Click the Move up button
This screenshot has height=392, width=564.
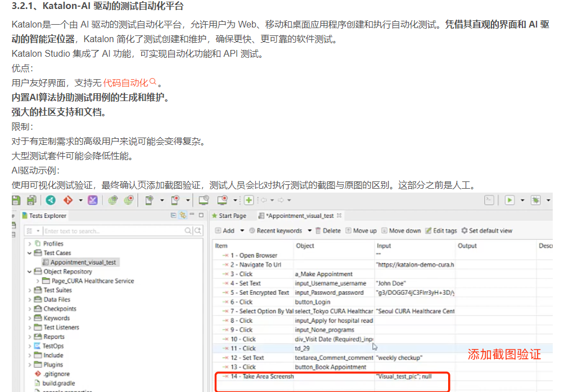pyautogui.click(x=361, y=231)
